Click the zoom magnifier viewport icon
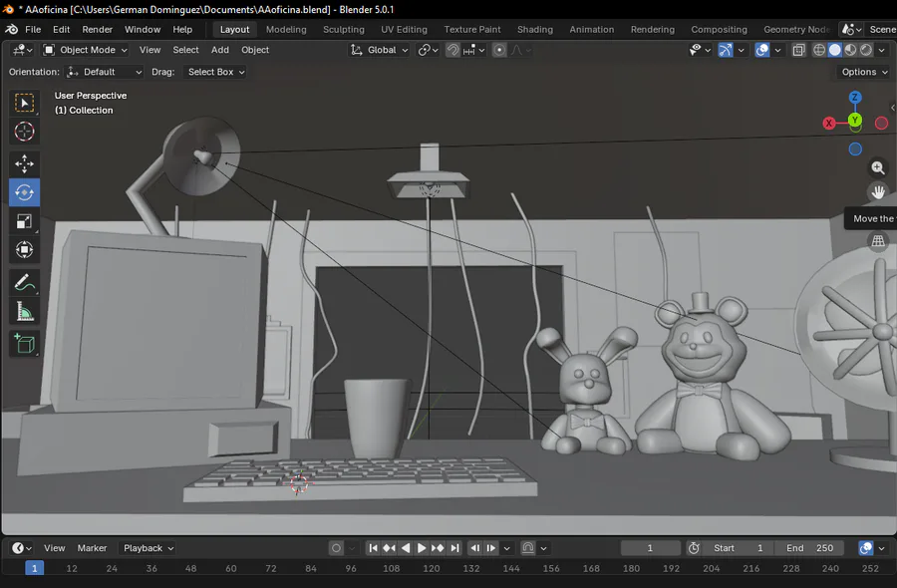This screenshot has width=897, height=588. coord(878,167)
